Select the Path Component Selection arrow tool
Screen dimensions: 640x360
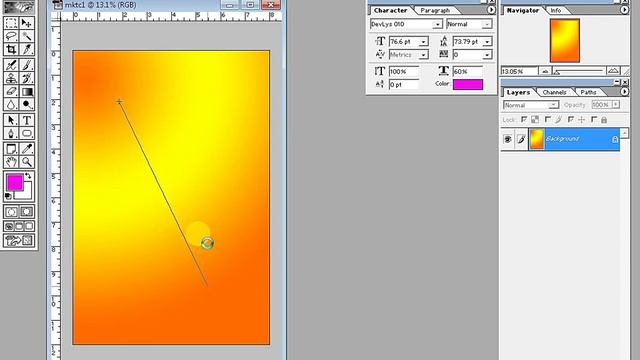pyautogui.click(x=11, y=120)
